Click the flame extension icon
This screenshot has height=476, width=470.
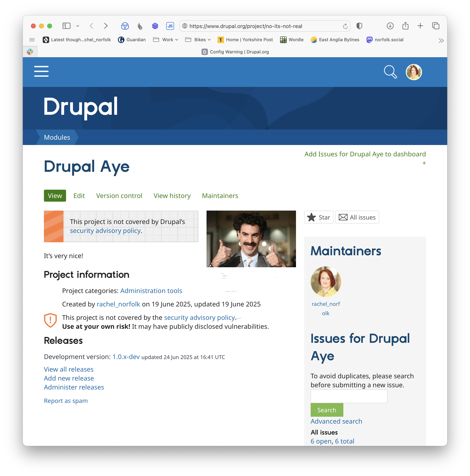[x=140, y=26]
